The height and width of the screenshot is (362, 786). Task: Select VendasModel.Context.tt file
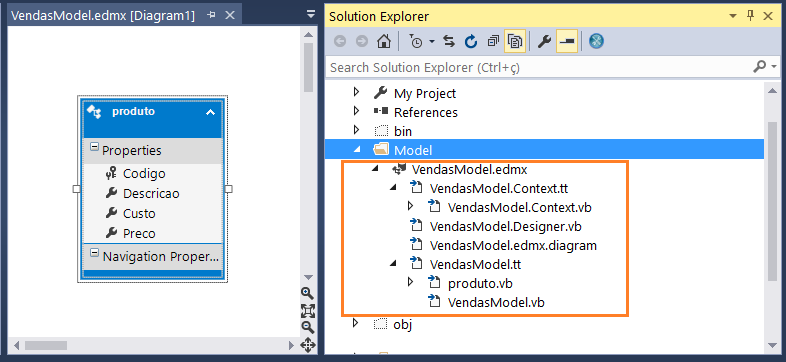coord(499,189)
